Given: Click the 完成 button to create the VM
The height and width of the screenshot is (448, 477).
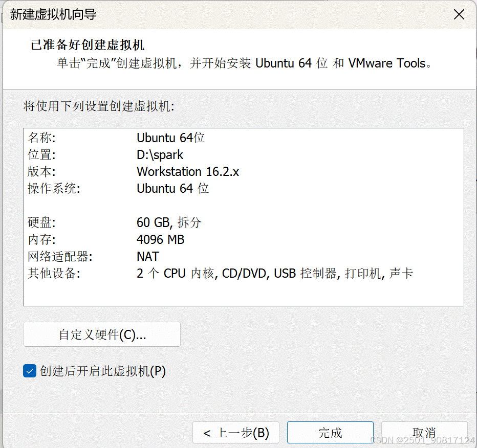Looking at the screenshot, I should tap(330, 432).
